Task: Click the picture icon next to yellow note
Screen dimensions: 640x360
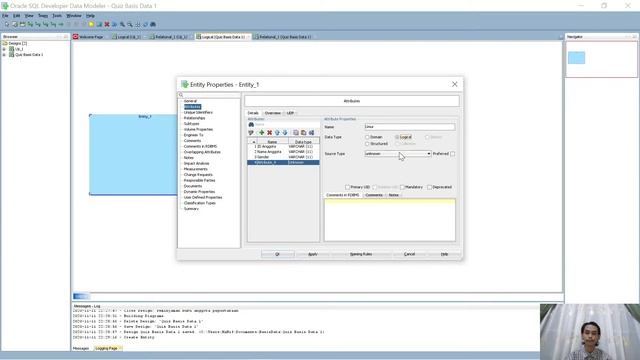Action: point(99,24)
